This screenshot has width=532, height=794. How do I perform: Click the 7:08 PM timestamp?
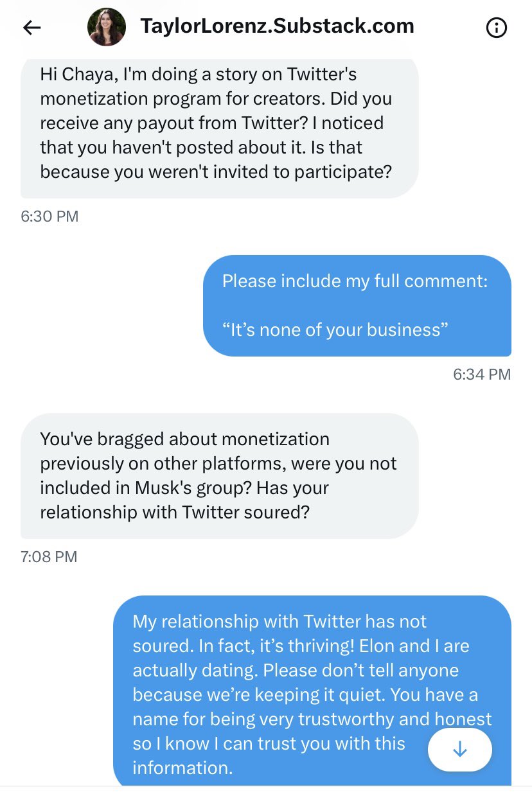(49, 556)
